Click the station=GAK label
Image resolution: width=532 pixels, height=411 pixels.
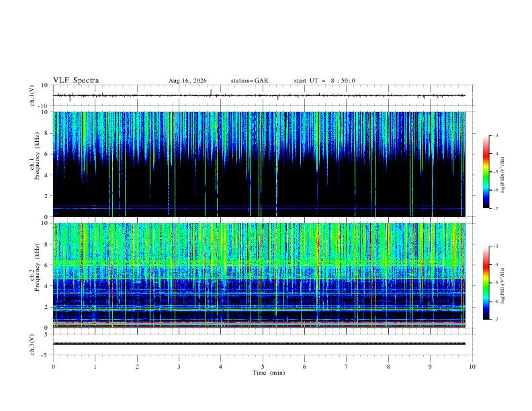(249, 81)
